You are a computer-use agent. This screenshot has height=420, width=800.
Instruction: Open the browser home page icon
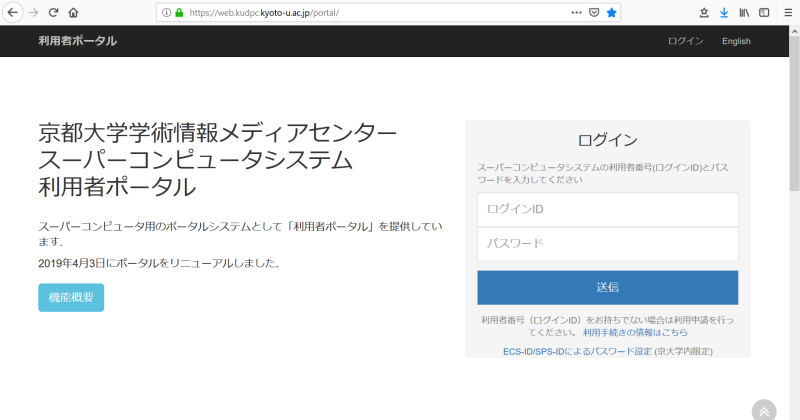click(73, 13)
